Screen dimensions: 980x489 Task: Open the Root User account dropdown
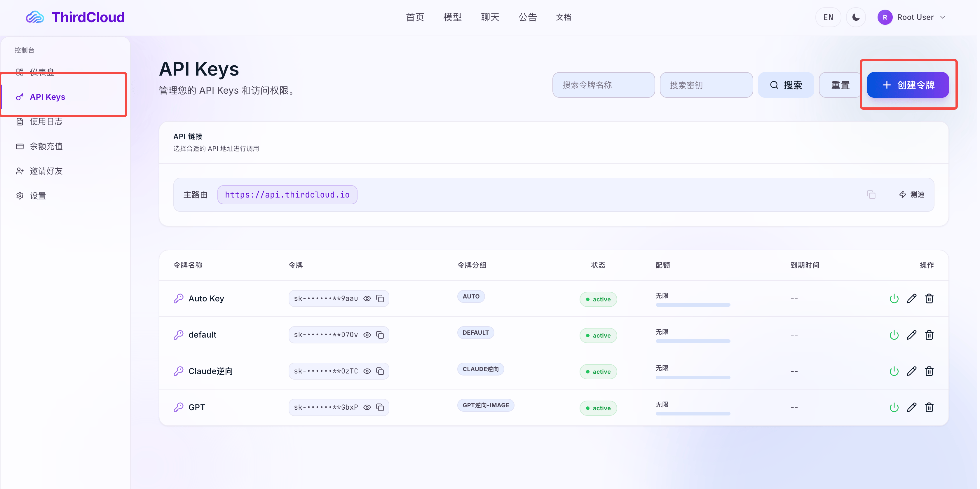911,17
